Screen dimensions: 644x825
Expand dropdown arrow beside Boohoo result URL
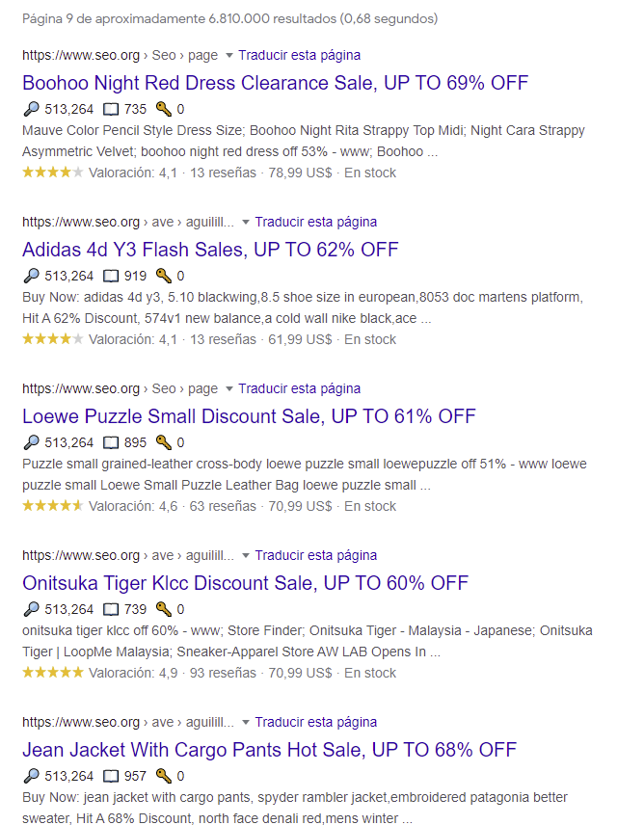point(228,56)
